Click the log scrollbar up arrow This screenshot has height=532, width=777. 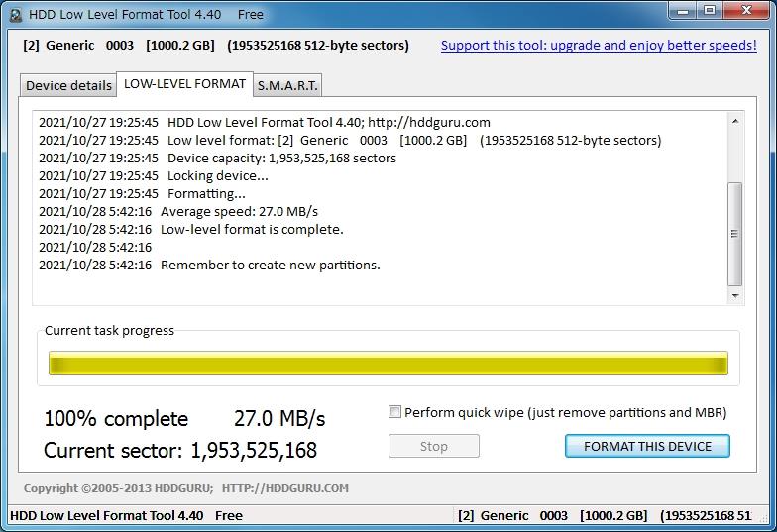[735, 121]
